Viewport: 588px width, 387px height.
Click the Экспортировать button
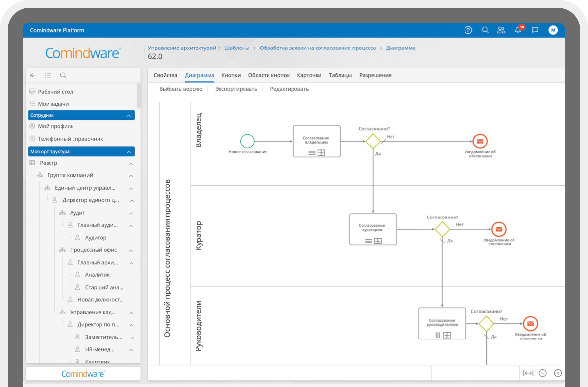tap(236, 89)
